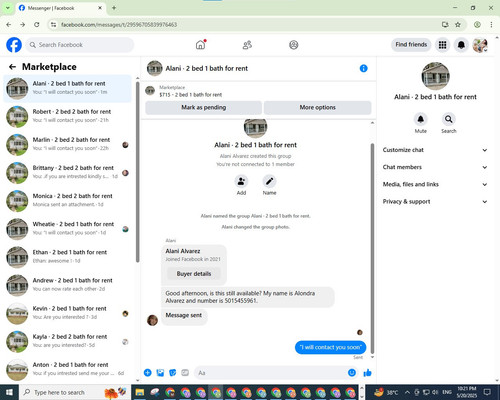The image size is (500, 400).
Task: Show hidden system tray icons chevron
Action: [x=407, y=392]
